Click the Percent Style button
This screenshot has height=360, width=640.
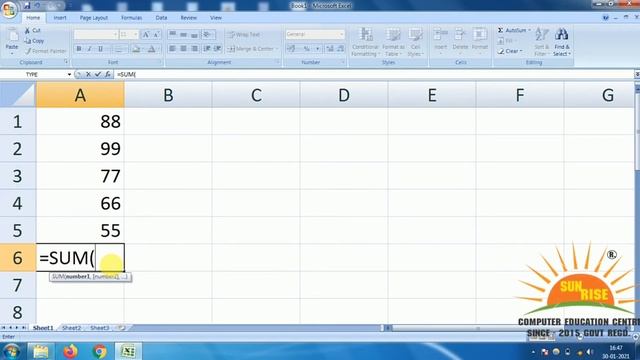(307, 49)
